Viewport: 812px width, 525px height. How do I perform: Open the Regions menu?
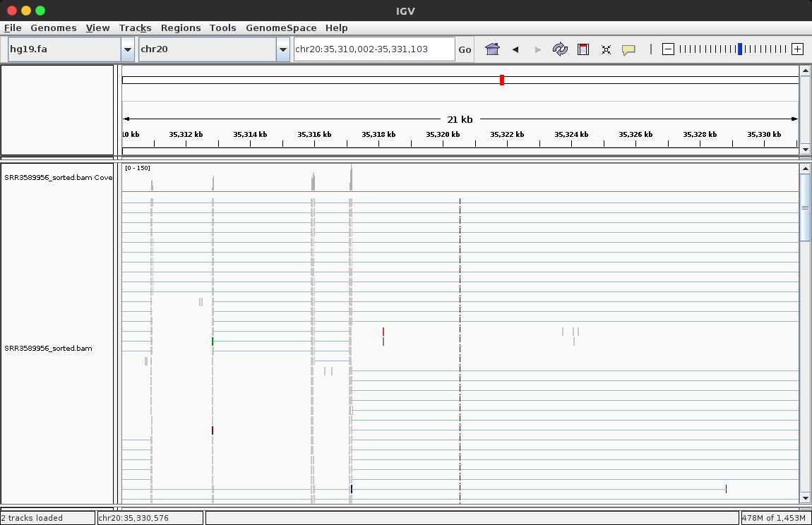[181, 28]
